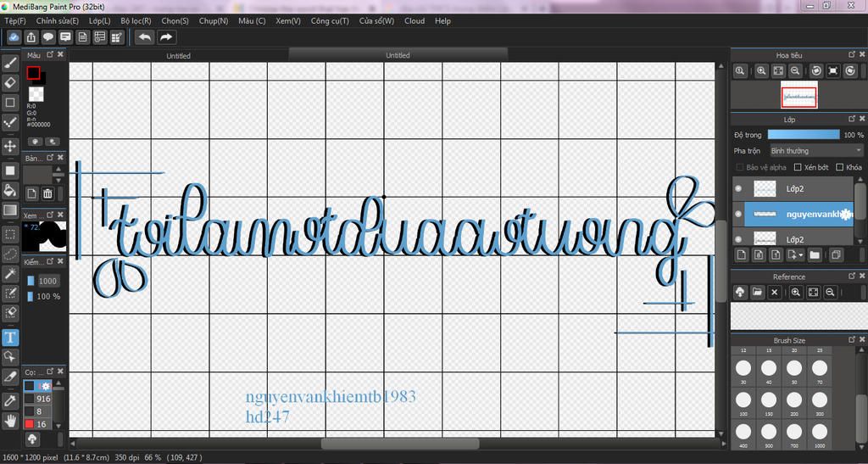Select the nguyenvankh layer row
The image size is (868, 464).
pyautogui.click(x=793, y=215)
